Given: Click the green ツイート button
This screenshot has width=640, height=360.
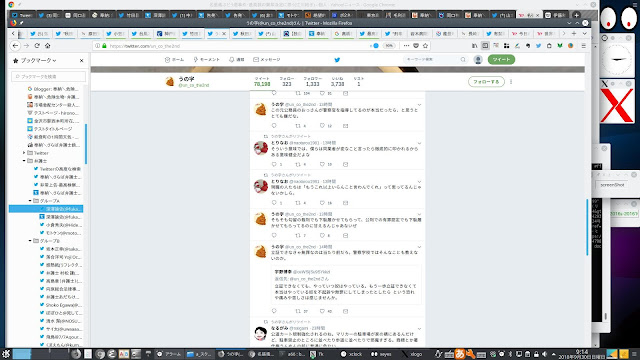Looking at the screenshot, I should click(501, 60).
